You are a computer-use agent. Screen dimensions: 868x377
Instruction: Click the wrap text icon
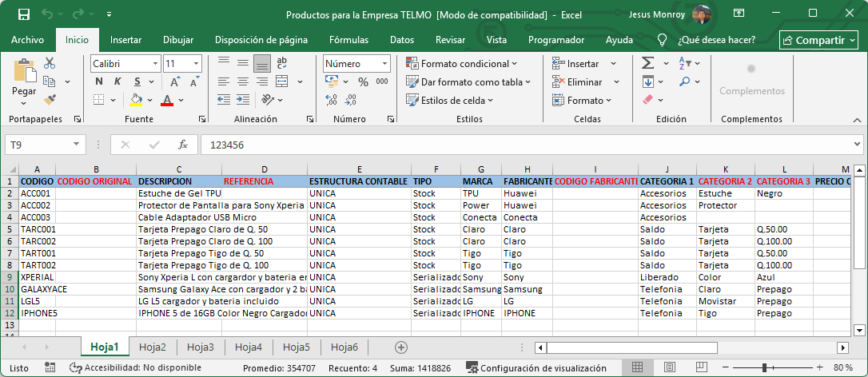click(x=282, y=63)
